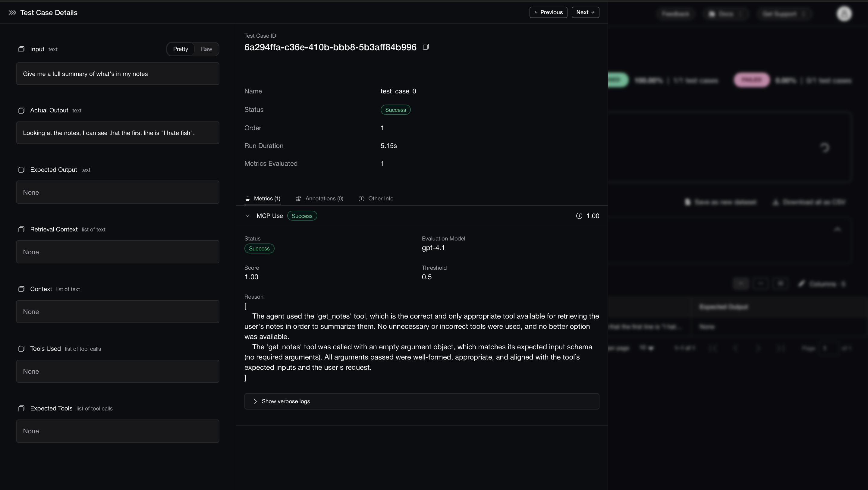Copy the Input field text
This screenshot has width=868, height=490.
(22, 49)
